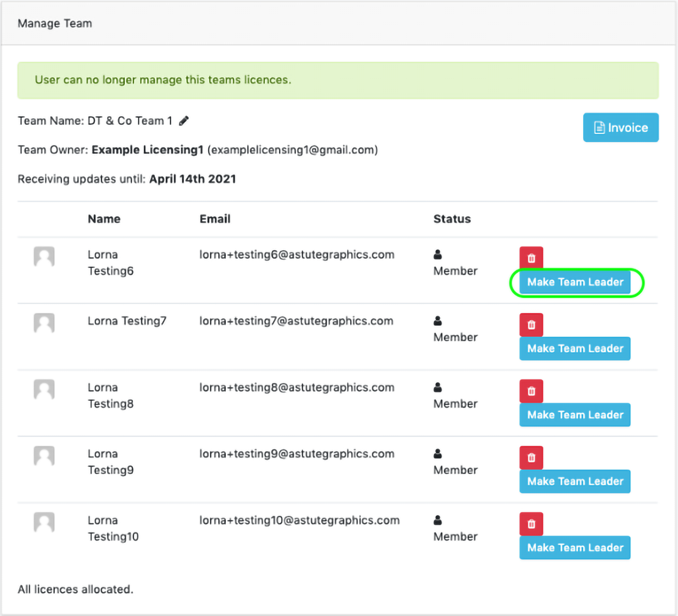Open the Invoice button
Screen dimensions: 678x616
pos(620,128)
